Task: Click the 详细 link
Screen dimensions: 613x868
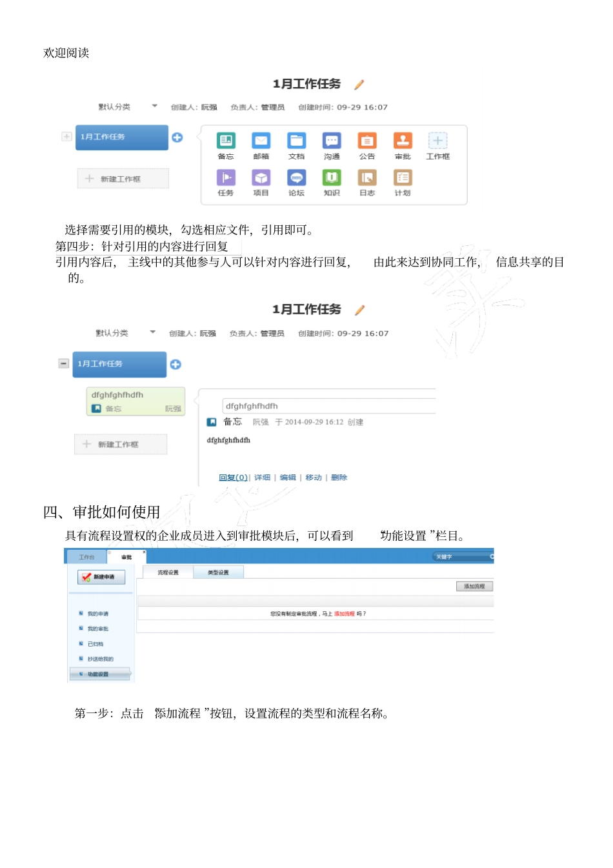Action: [262, 478]
